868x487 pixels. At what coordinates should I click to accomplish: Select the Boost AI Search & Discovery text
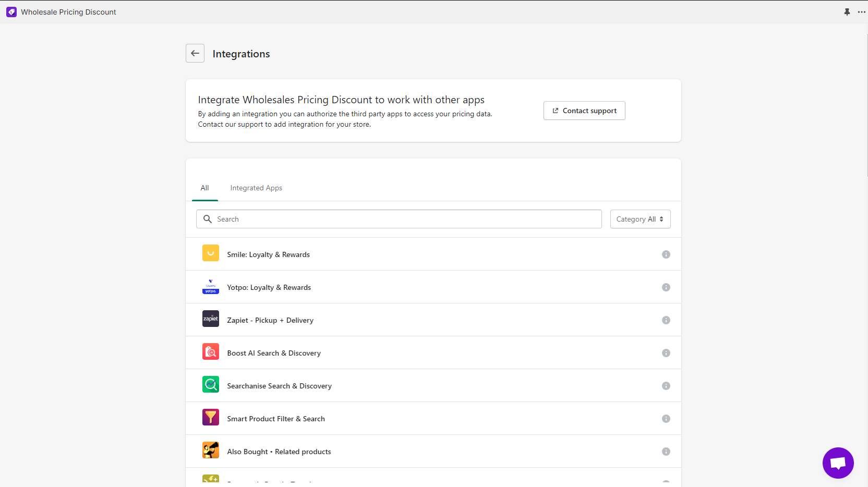pyautogui.click(x=274, y=353)
